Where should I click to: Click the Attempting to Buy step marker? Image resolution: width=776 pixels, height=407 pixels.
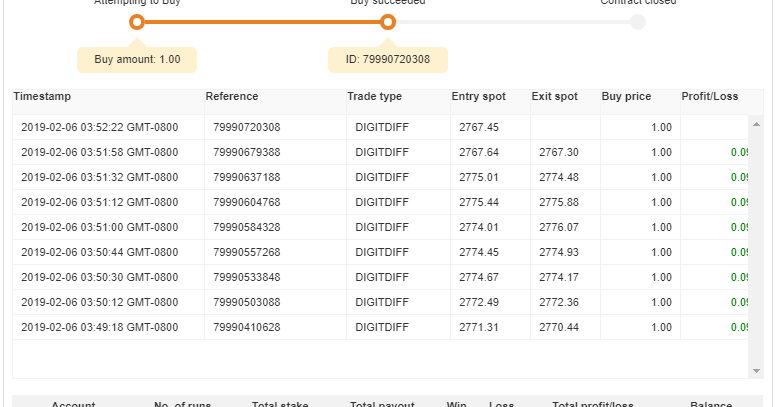click(x=137, y=22)
